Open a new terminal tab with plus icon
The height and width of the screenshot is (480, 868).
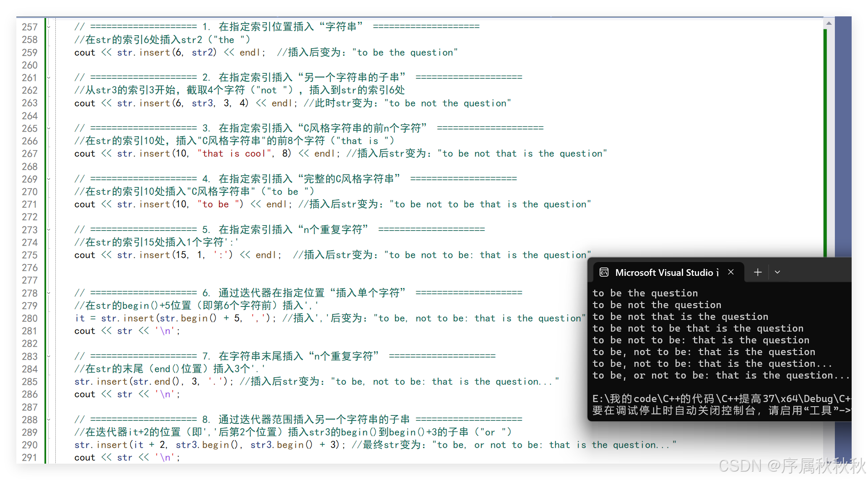(x=757, y=272)
